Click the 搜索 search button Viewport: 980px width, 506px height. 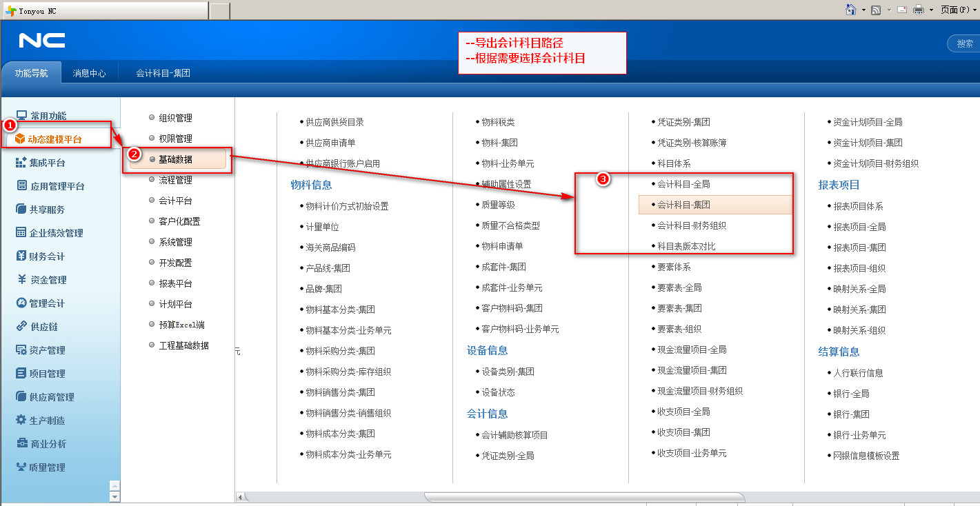964,43
